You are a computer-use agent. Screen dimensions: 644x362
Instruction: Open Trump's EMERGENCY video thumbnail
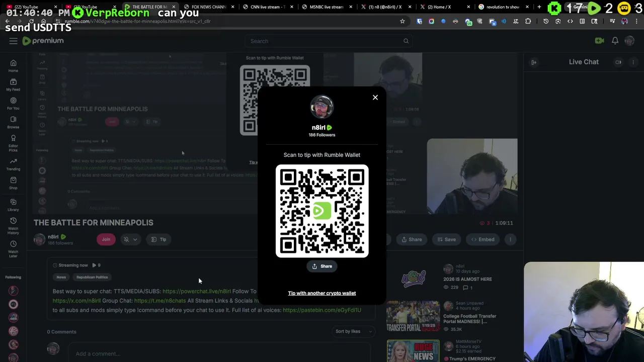tap(413, 351)
